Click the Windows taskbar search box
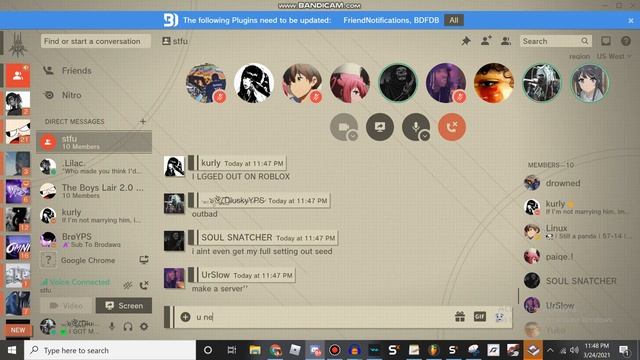 [110, 350]
